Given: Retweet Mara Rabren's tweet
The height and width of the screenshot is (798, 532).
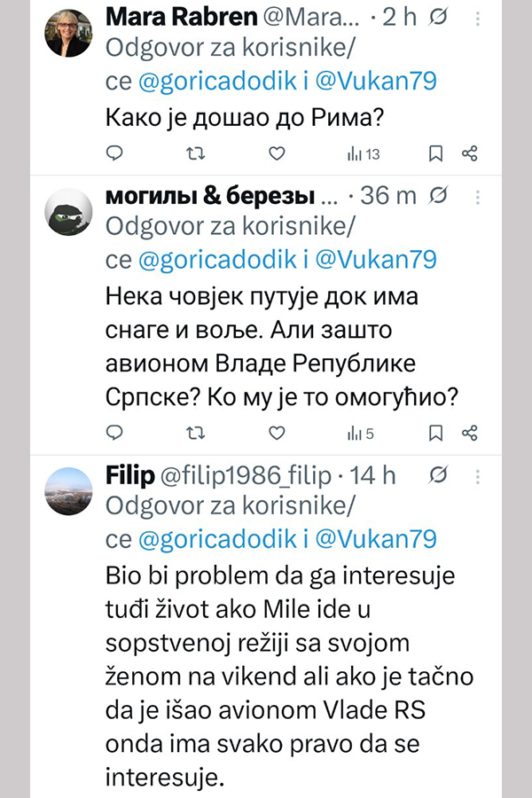Looking at the screenshot, I should pyautogui.click(x=195, y=154).
